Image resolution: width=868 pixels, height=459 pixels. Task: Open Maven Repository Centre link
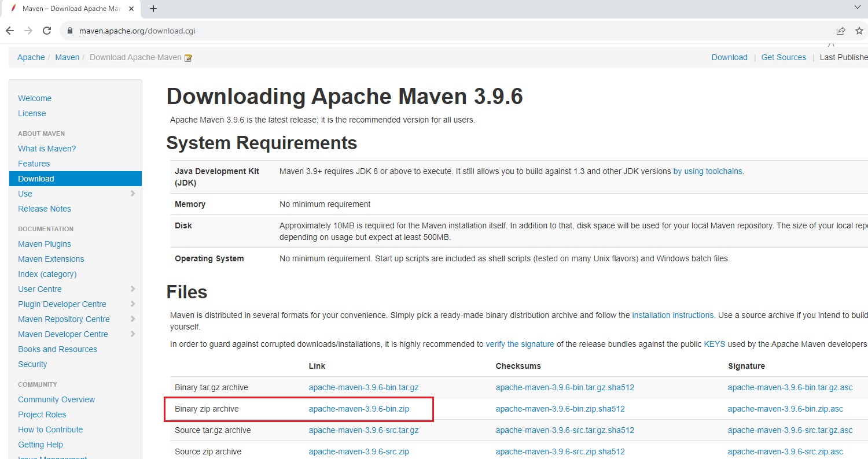point(64,319)
